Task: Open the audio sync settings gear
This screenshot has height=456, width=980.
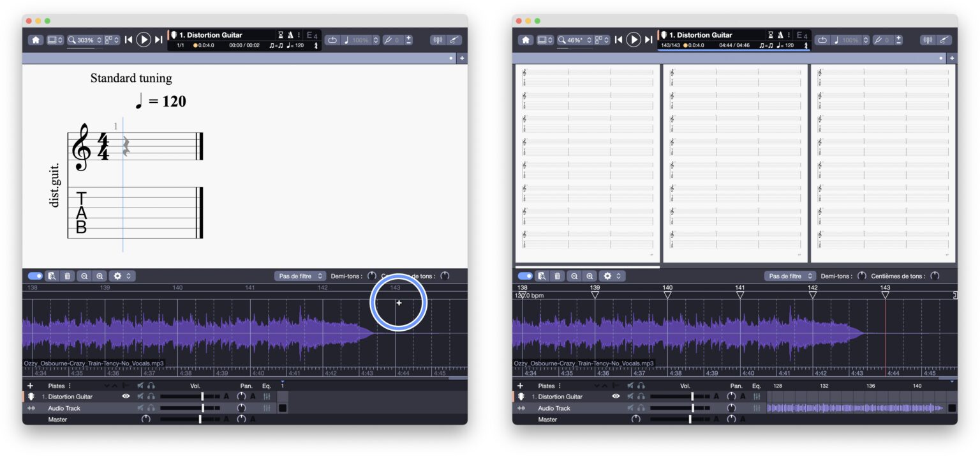Action: (x=118, y=275)
